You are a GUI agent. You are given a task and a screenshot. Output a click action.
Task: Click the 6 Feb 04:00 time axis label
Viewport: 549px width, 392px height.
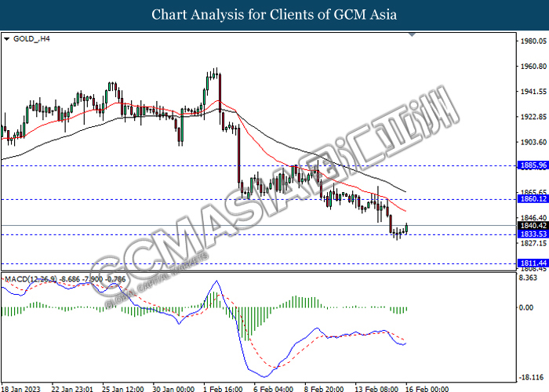tap(274, 389)
